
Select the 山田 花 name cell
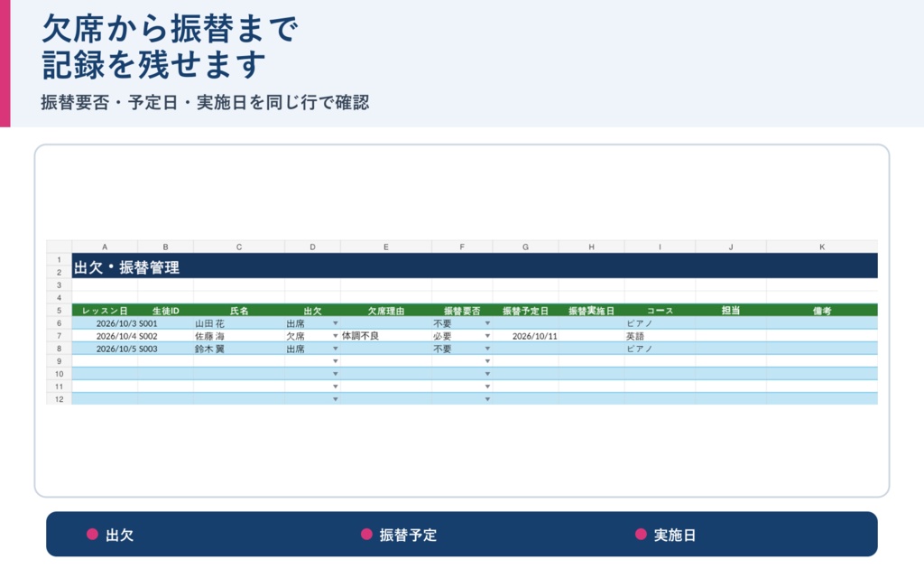pyautogui.click(x=238, y=323)
